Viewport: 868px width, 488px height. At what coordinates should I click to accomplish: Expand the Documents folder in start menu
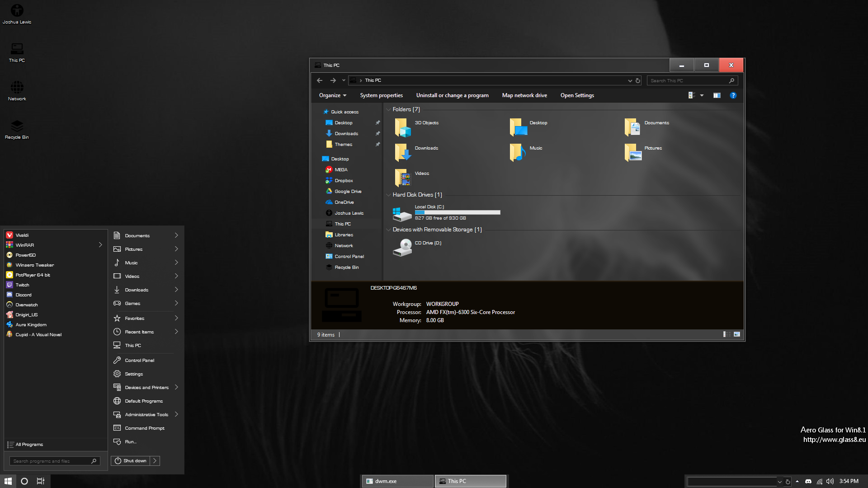[176, 235]
